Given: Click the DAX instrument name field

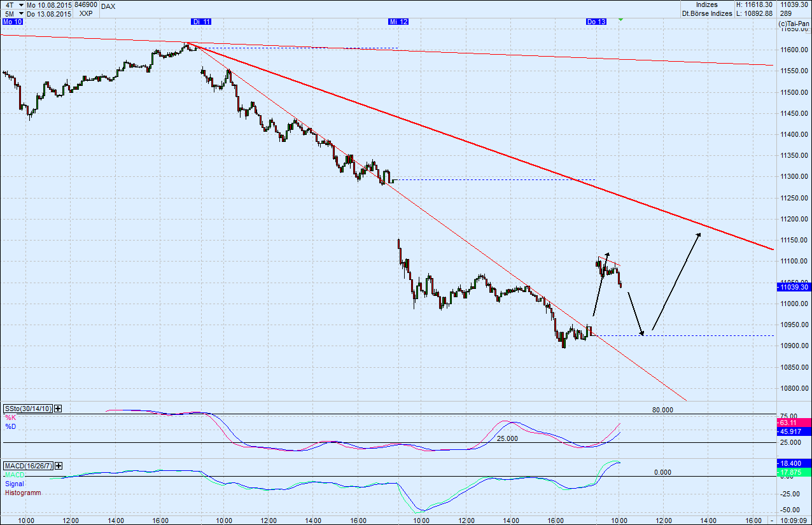Looking at the screenshot, I should click(x=108, y=6).
